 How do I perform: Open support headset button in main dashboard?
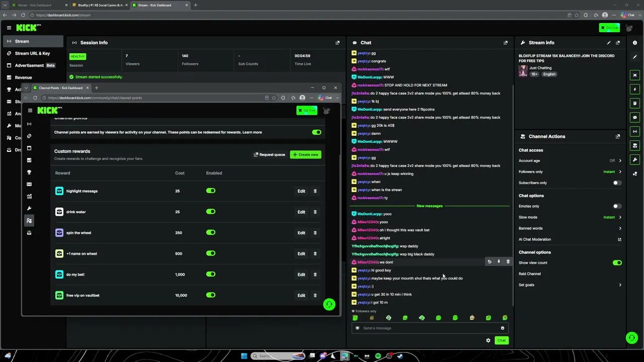pos(632,338)
